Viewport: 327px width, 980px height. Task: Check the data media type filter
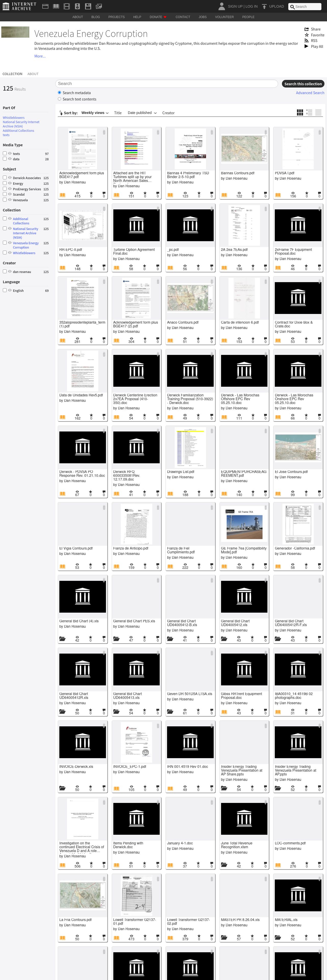pyautogui.click(x=5, y=159)
